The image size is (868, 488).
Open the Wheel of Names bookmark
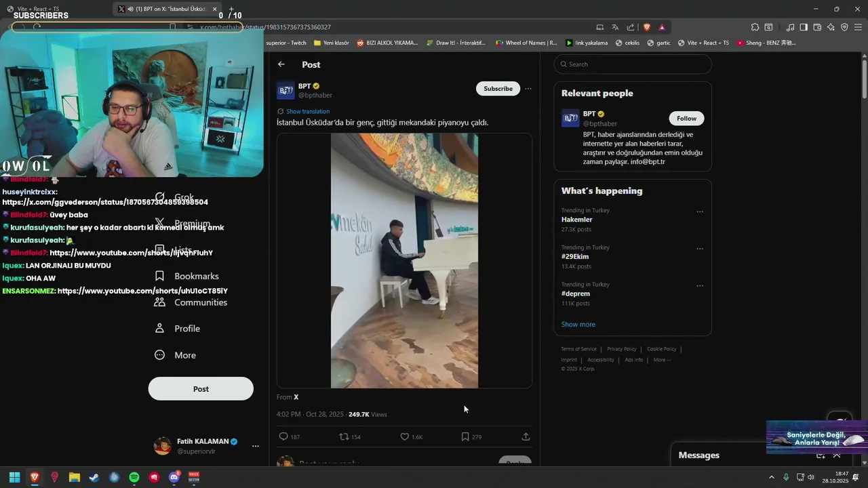[x=526, y=43]
